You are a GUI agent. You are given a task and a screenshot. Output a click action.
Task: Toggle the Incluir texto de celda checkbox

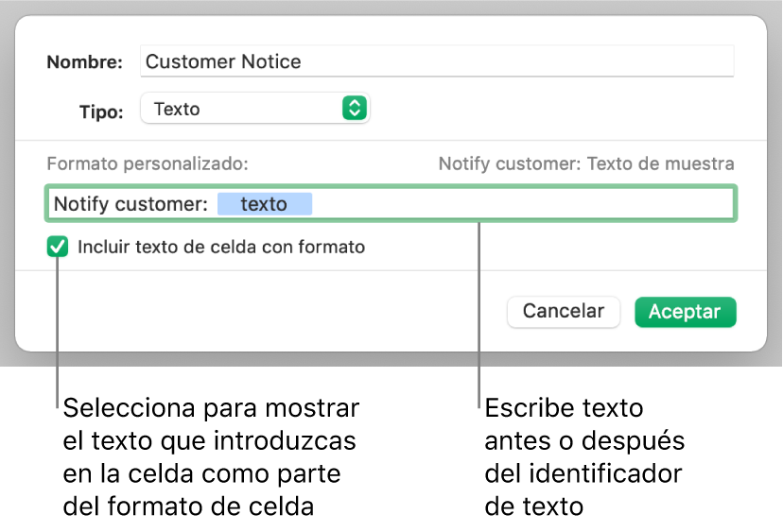(x=59, y=248)
